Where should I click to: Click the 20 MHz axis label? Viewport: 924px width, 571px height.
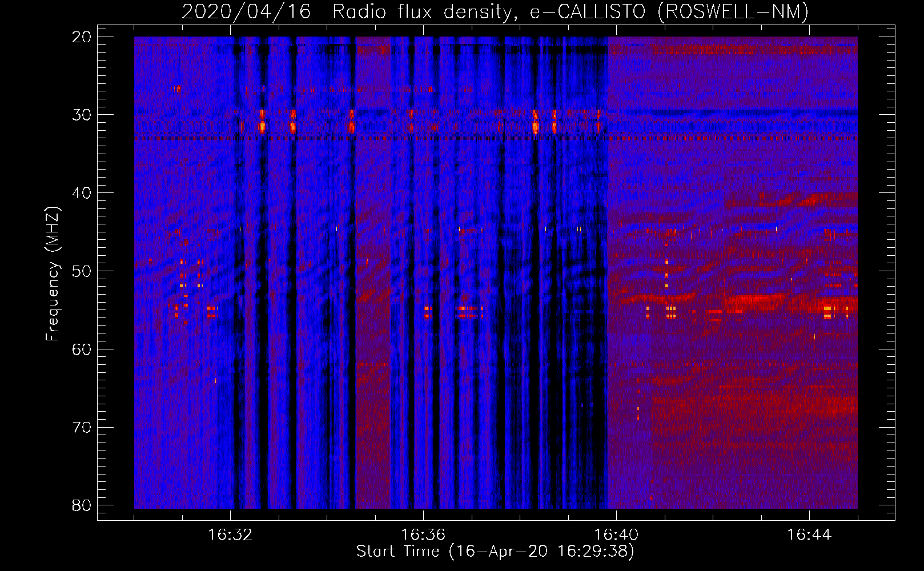[82, 37]
